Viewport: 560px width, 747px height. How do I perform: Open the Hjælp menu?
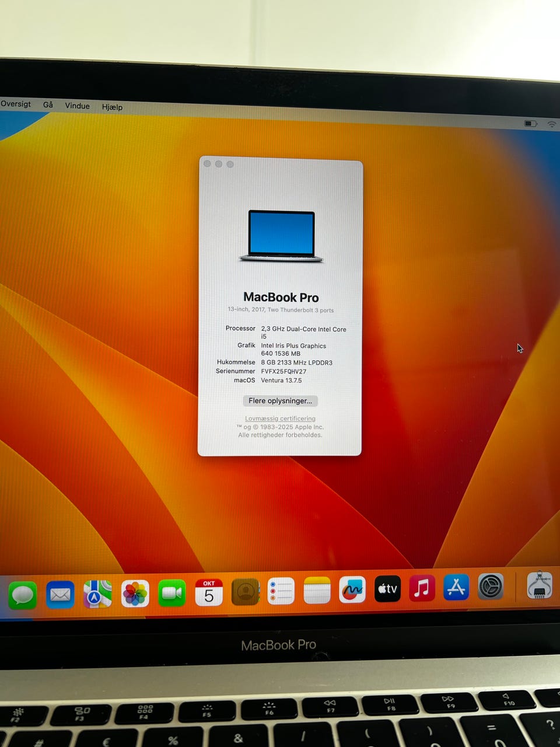click(x=112, y=107)
